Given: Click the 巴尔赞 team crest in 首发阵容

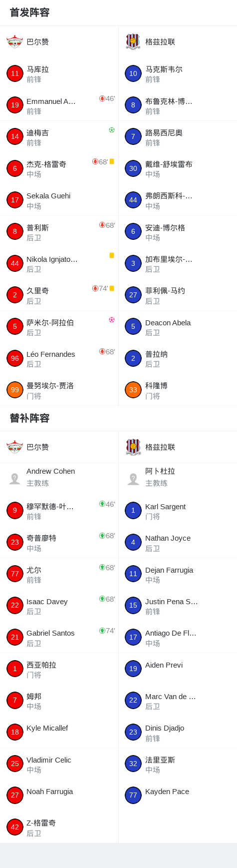Looking at the screenshot, I should [x=15, y=42].
